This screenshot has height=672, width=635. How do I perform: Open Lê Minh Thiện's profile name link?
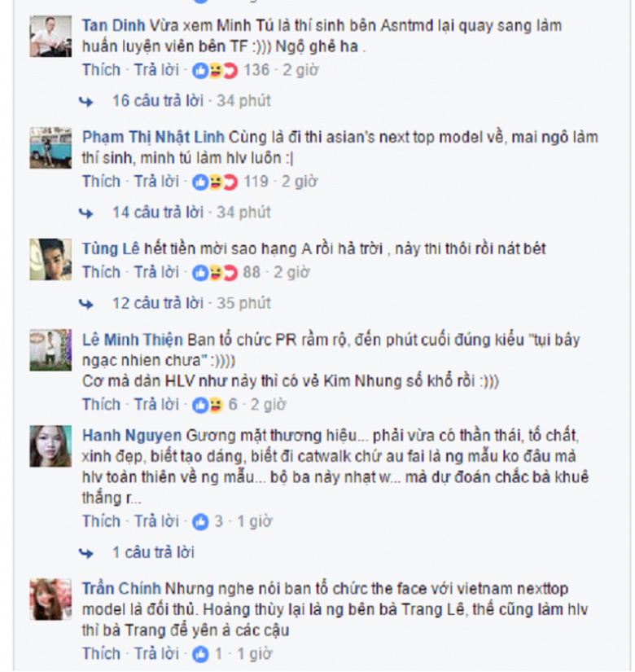point(133,340)
